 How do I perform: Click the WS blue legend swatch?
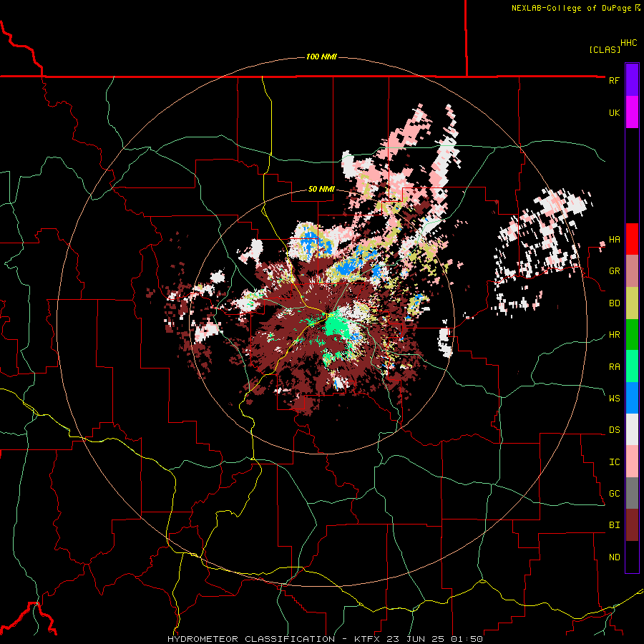pos(632,398)
